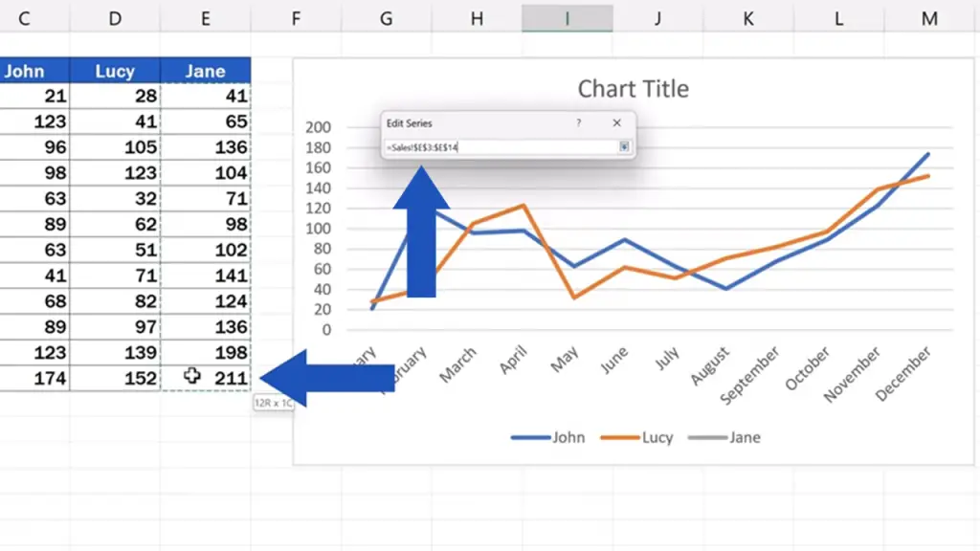Image resolution: width=980 pixels, height=551 pixels.
Task: Click the Chart Title text
Action: tap(634, 89)
